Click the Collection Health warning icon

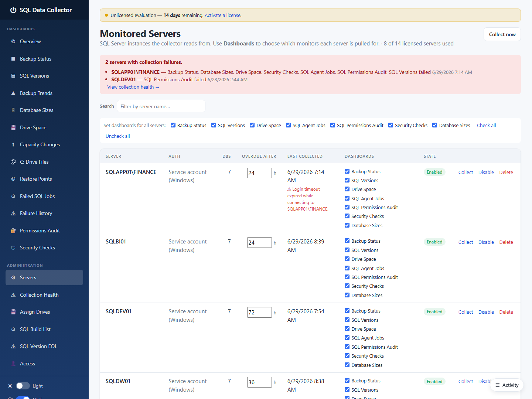click(x=13, y=295)
